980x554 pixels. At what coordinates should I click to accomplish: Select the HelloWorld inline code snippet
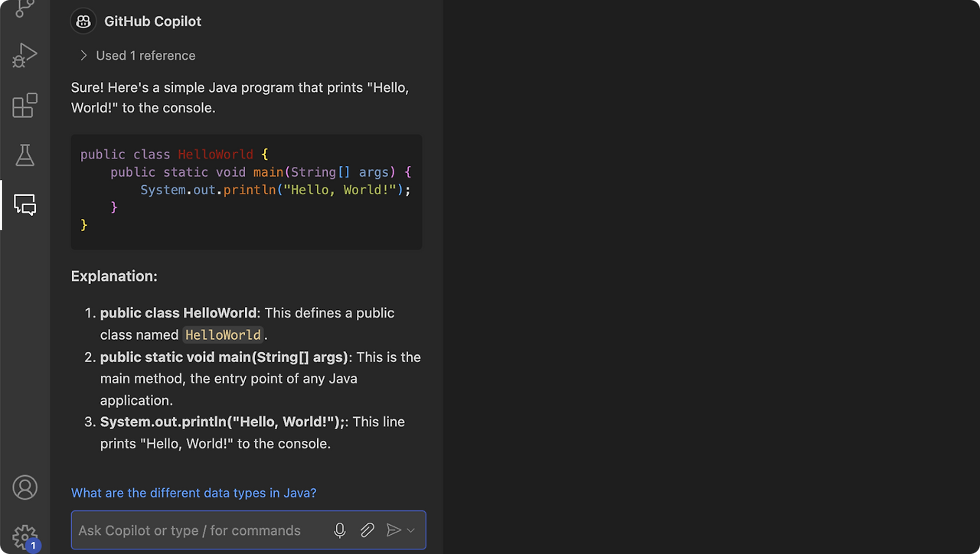222,334
